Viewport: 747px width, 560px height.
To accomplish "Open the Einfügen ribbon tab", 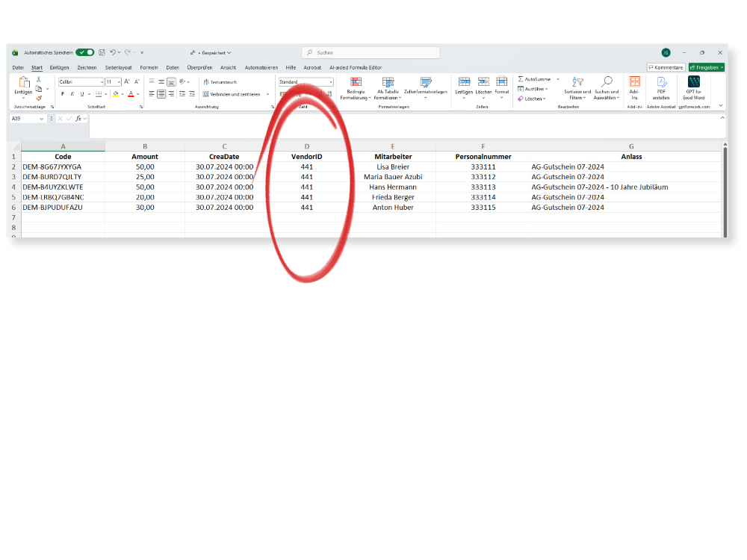I will 59,67.
